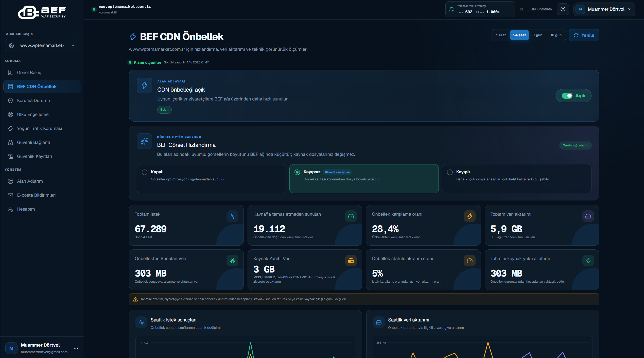
Task: Go to Güvenli Bağlantı in the sidebar
Action: pos(42,142)
